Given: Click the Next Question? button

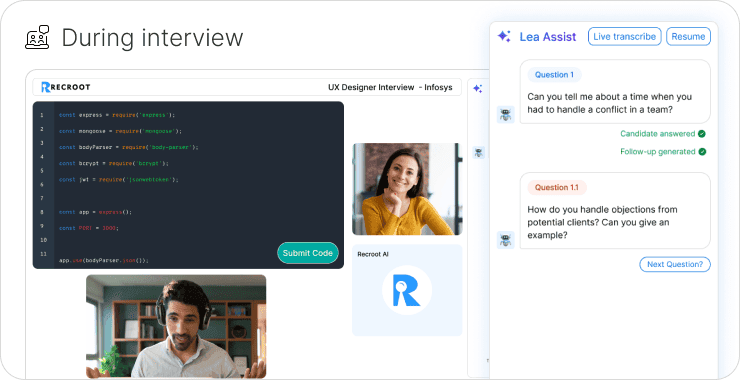Looking at the screenshot, I should tap(675, 264).
